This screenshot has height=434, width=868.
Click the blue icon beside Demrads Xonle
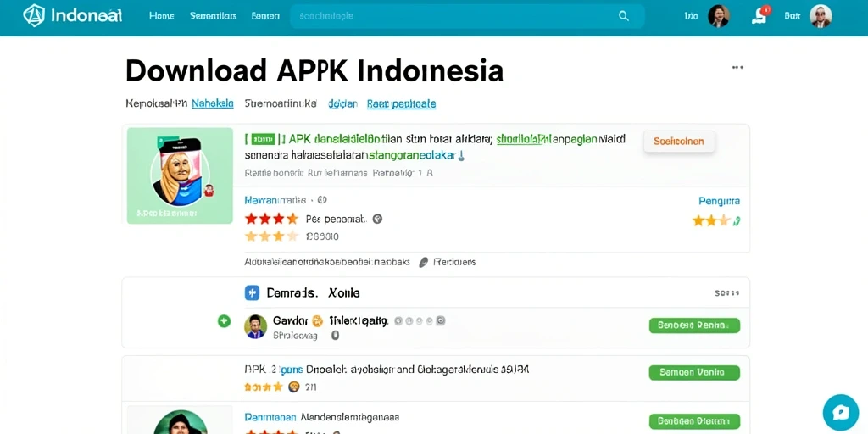(x=252, y=292)
